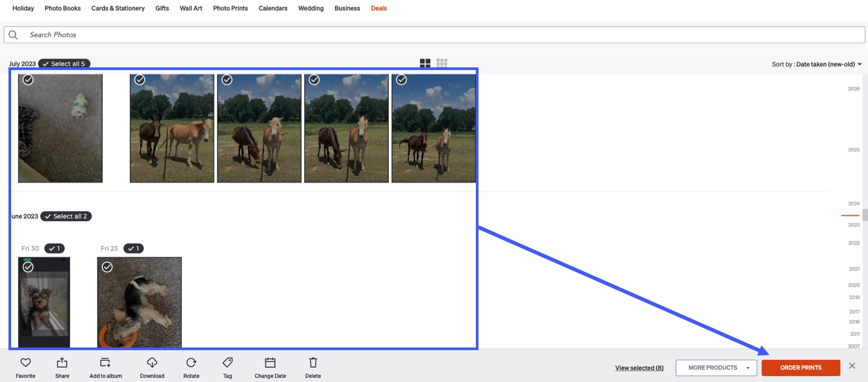Uncheck the second horses photo checkmark
The image size is (868, 382).
[x=227, y=80]
